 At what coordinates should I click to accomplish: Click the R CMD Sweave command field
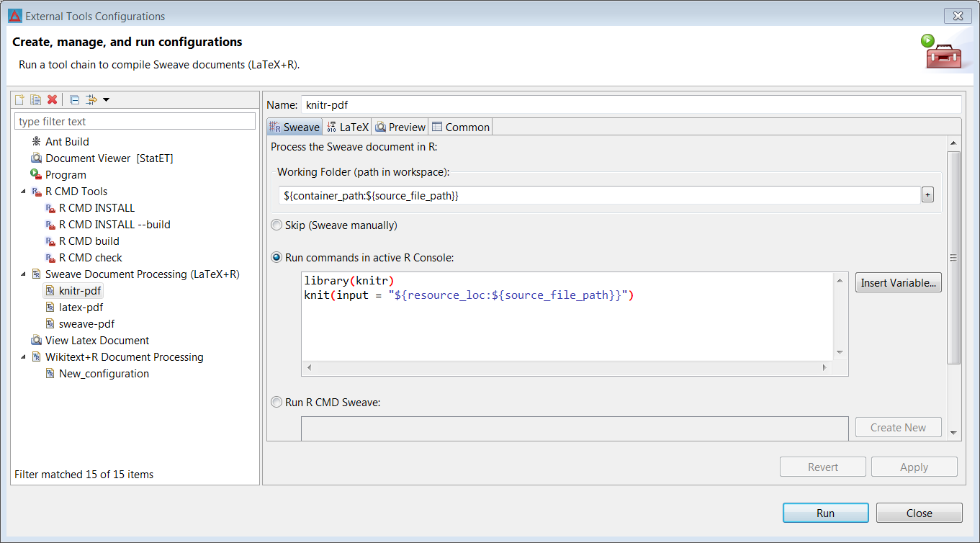pos(575,428)
